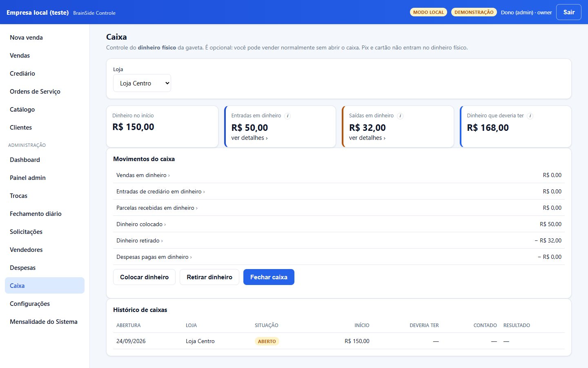Click the Fechar caixa button
The image size is (588, 368).
pyautogui.click(x=269, y=277)
